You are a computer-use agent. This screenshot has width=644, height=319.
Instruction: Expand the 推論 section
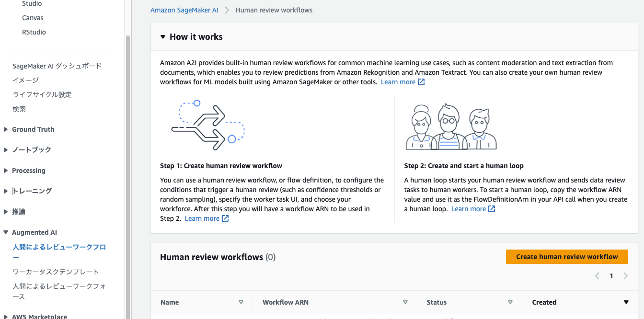(6, 212)
